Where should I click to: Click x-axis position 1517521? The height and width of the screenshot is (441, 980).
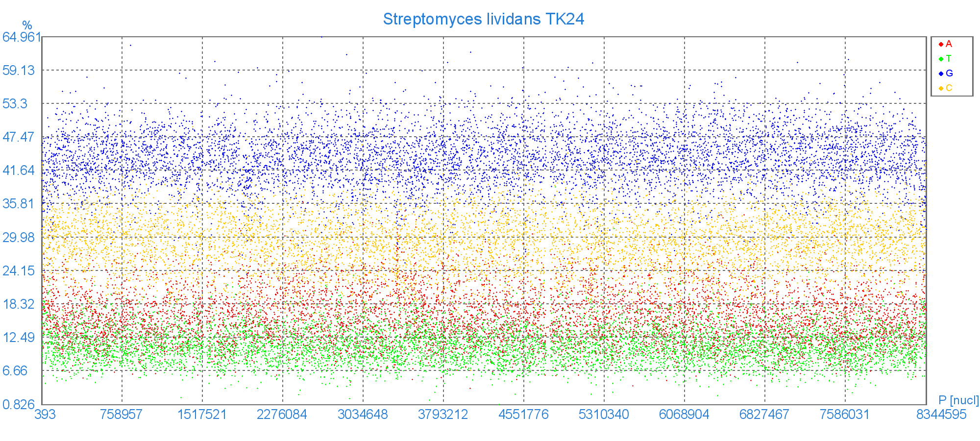click(x=202, y=415)
